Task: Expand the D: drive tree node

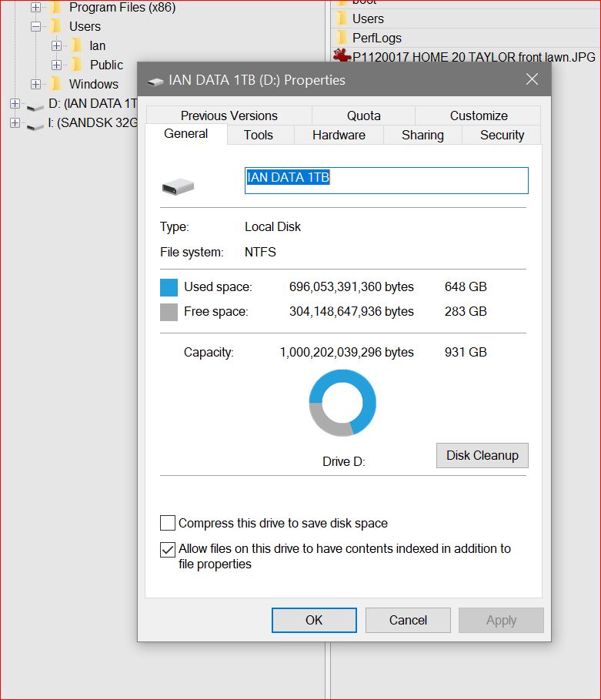Action: point(15,103)
